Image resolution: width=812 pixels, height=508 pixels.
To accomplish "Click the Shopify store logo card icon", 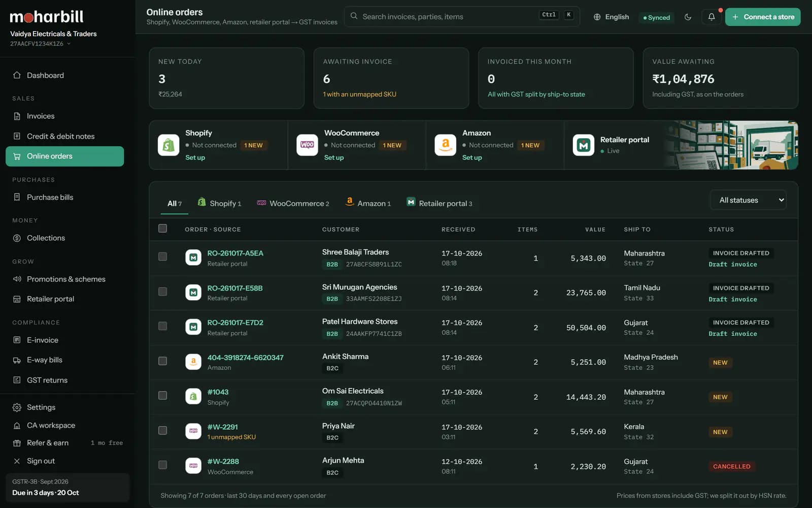I will click(x=168, y=145).
